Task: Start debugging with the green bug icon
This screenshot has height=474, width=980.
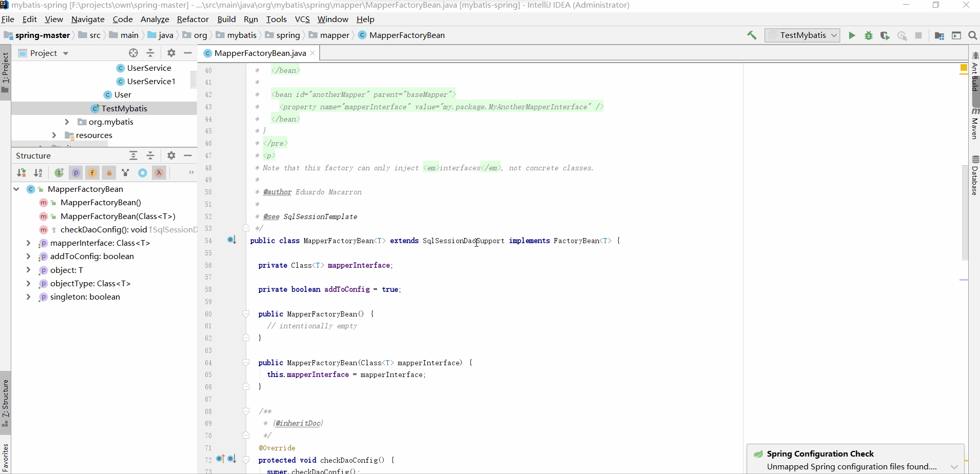Action: tap(869, 35)
